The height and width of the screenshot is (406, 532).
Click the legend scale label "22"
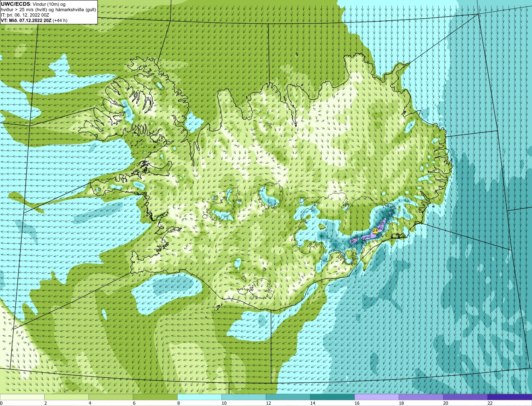(490, 403)
